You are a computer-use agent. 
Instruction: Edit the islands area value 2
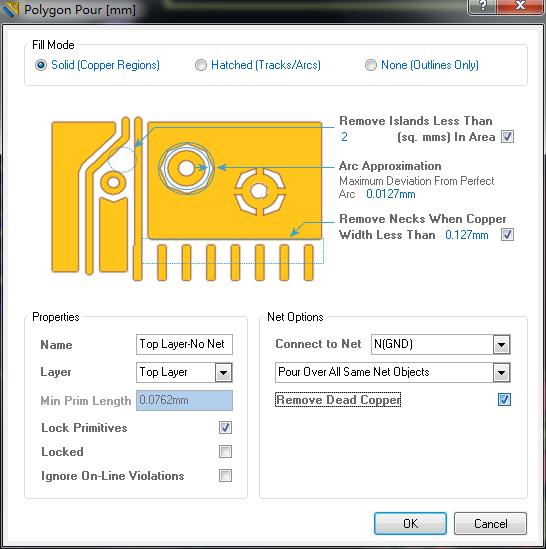[x=344, y=137]
